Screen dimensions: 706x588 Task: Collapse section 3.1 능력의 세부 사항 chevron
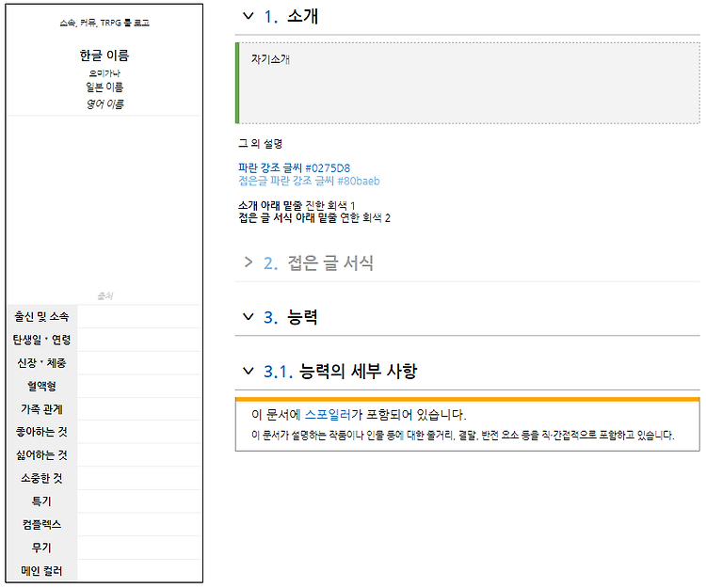(x=249, y=371)
